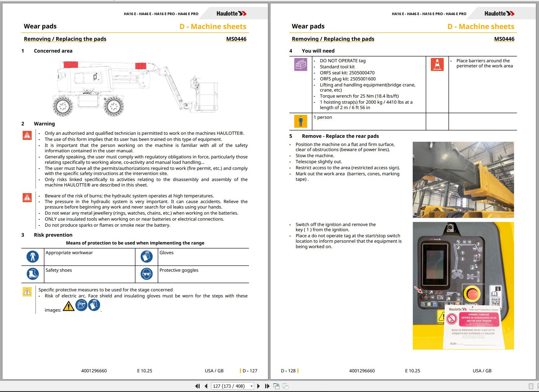539x392 pixels.
Task: Click 'USA / GB' in the left page footer
Action: pyautogui.click(x=214, y=371)
